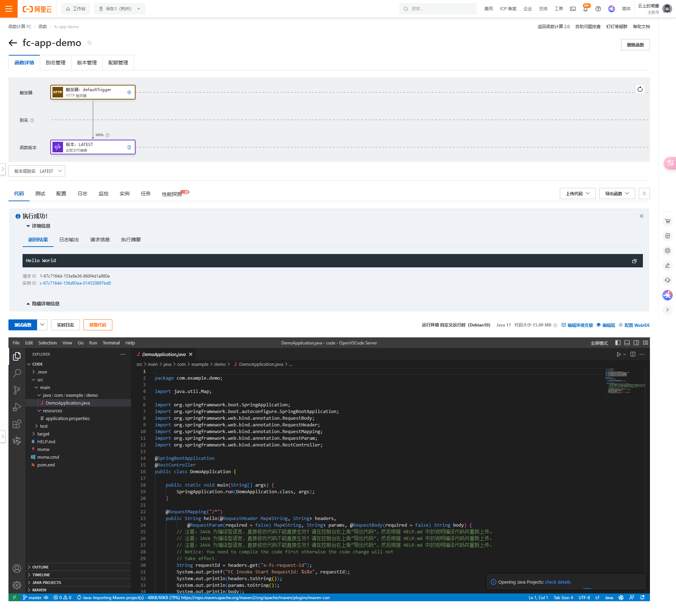Screen dimensions: 676x616
Task: Switch to the 版本管理 tab
Action: coord(87,63)
